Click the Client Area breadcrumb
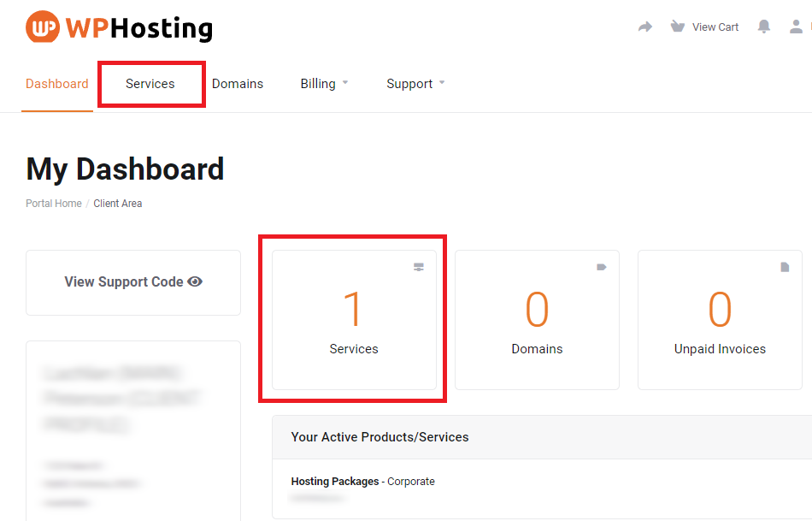Image resolution: width=812 pixels, height=521 pixels. click(118, 204)
